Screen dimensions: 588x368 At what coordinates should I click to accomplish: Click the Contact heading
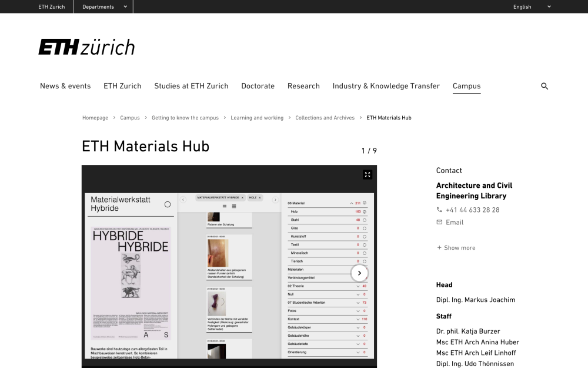tap(449, 171)
